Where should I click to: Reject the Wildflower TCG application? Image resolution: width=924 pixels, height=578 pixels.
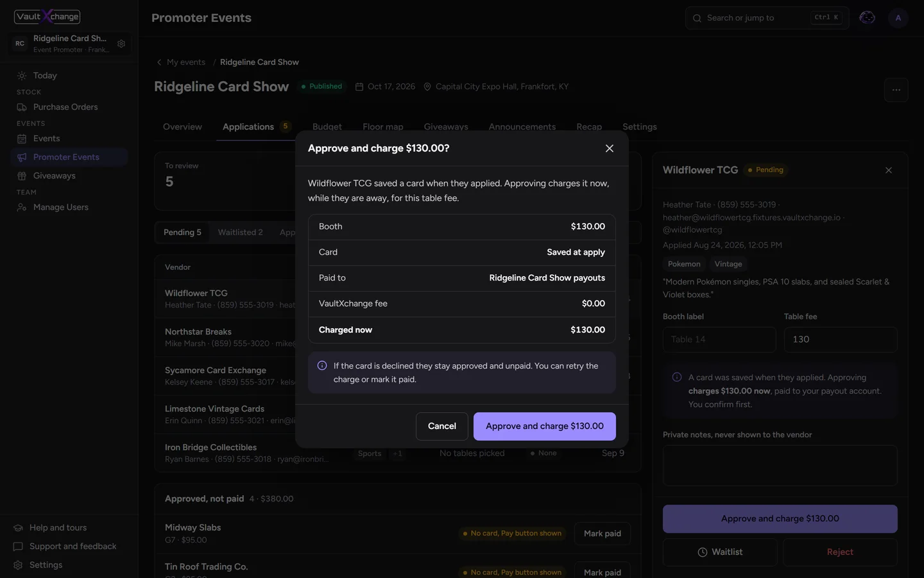[x=840, y=552]
